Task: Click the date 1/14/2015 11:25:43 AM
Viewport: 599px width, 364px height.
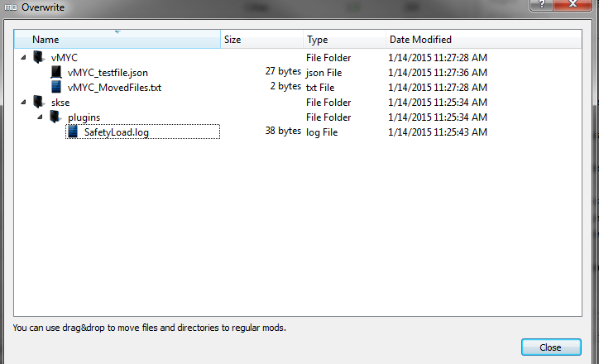Action: [438, 132]
